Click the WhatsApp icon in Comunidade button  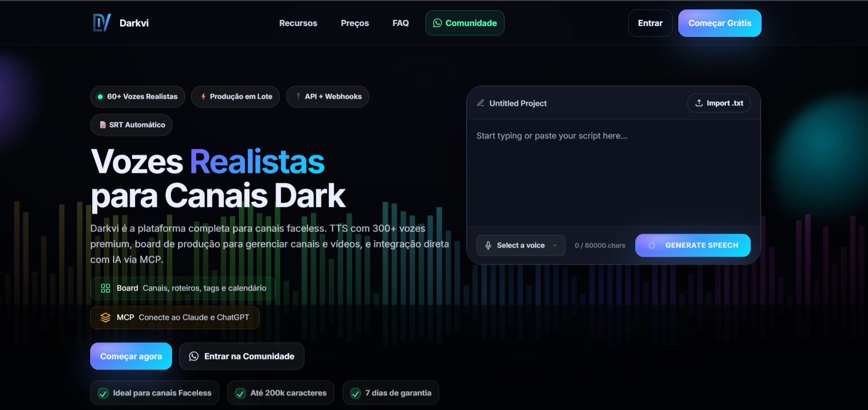pyautogui.click(x=437, y=23)
